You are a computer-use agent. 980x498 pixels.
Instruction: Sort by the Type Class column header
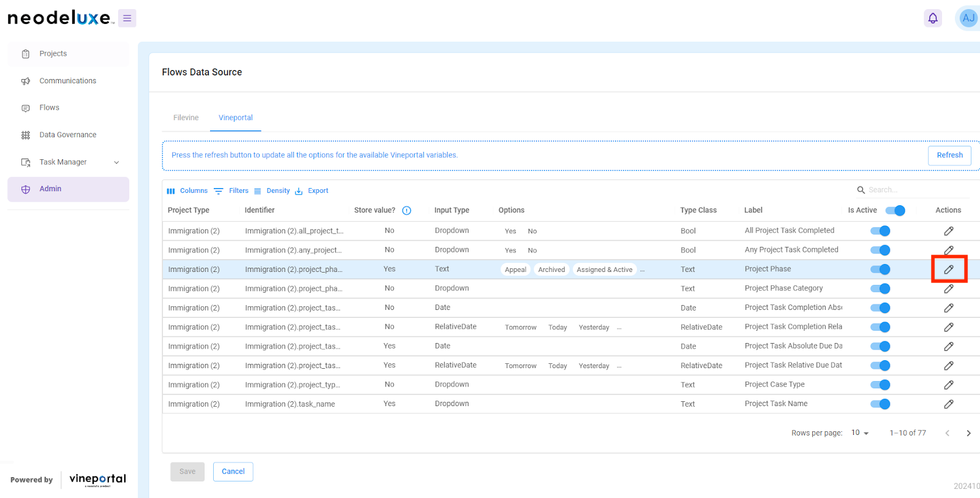click(x=698, y=210)
